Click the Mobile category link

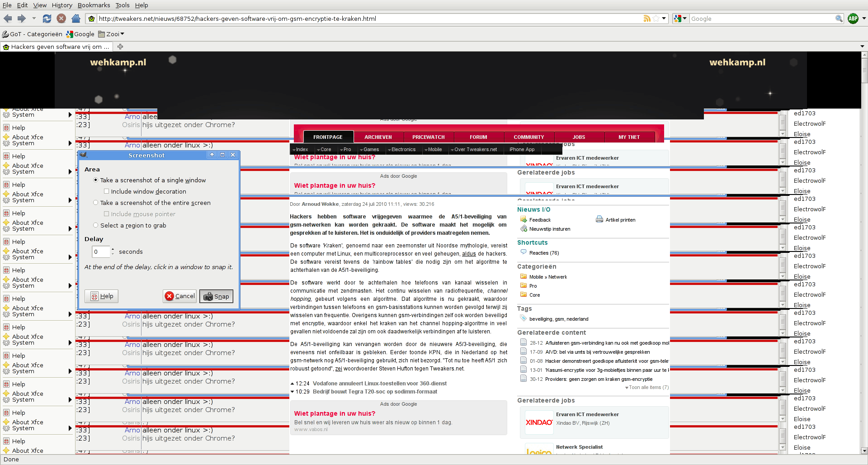tap(536, 277)
